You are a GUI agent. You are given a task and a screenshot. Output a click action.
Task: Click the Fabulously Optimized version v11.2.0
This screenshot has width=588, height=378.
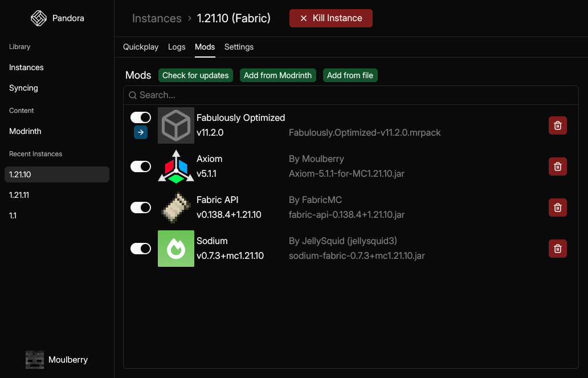click(x=210, y=132)
